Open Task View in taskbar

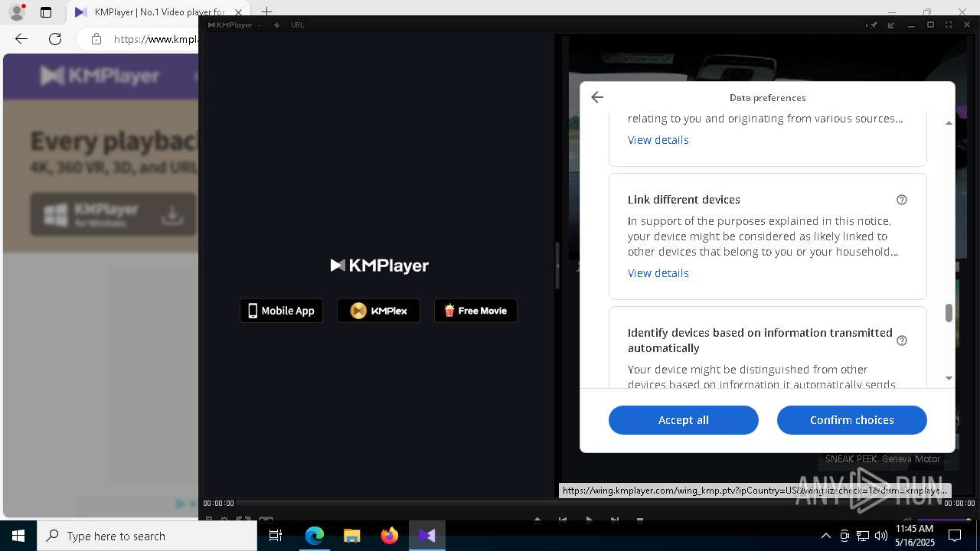click(x=276, y=536)
